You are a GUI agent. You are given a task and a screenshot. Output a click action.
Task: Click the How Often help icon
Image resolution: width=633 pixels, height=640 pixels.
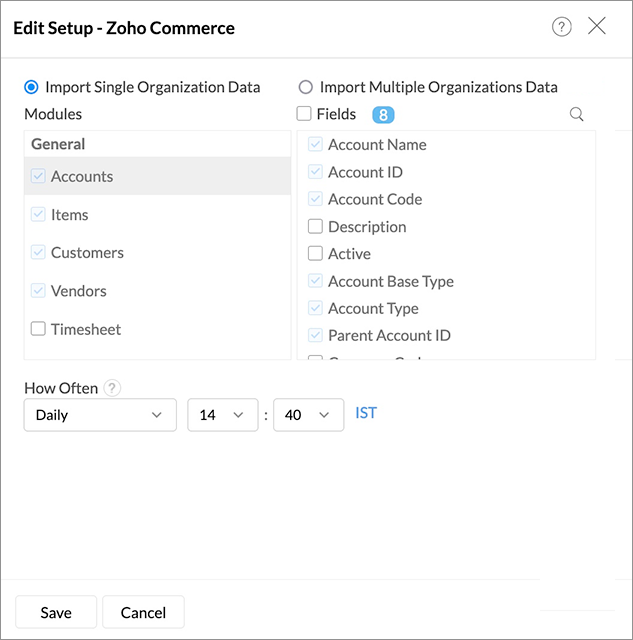pyautogui.click(x=112, y=388)
